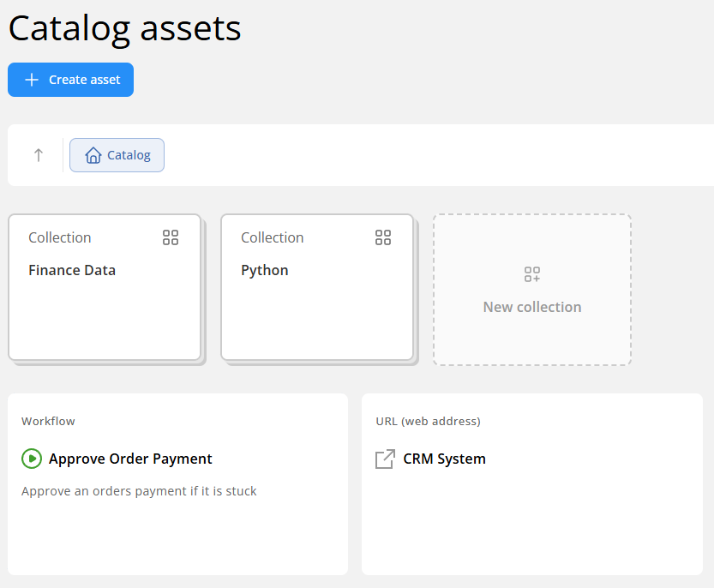Open the Approve Order Payment workflow

[x=133, y=459]
